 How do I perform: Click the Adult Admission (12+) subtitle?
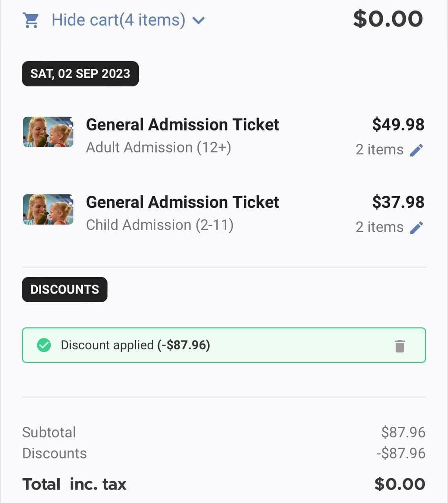tap(158, 148)
